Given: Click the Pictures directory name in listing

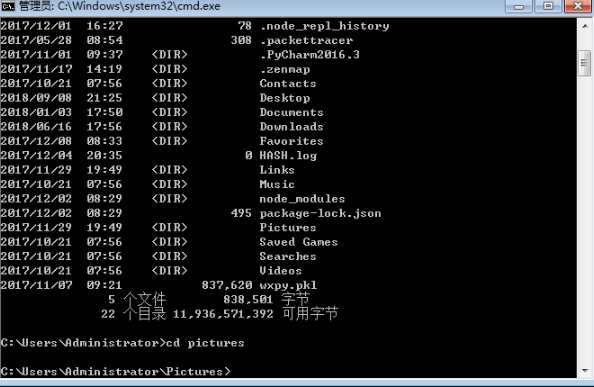Looking at the screenshot, I should [288, 228].
